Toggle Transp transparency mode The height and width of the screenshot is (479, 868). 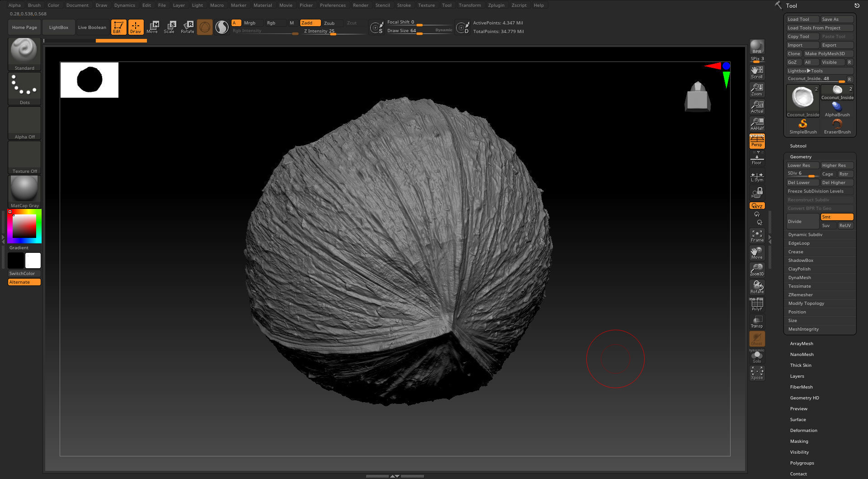coord(757,322)
